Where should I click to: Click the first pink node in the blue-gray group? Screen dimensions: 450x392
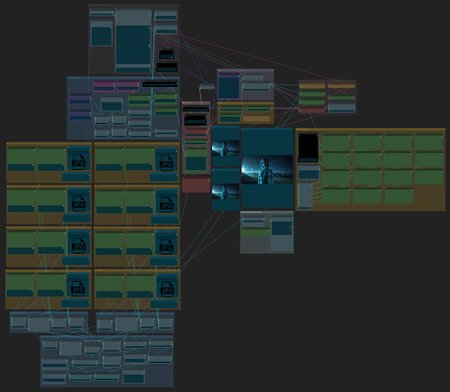(x=104, y=86)
